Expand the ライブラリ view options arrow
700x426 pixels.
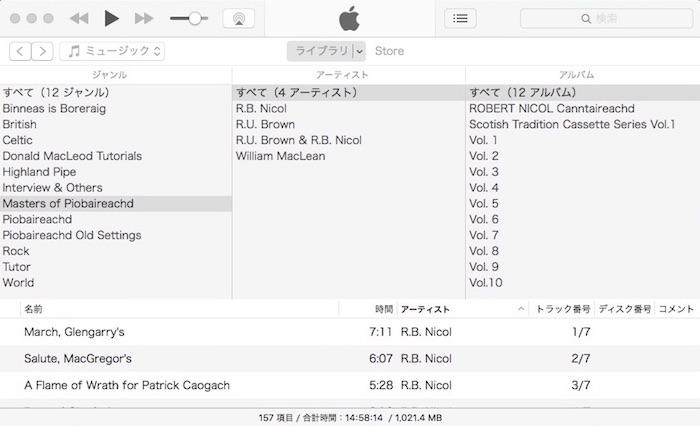359,51
